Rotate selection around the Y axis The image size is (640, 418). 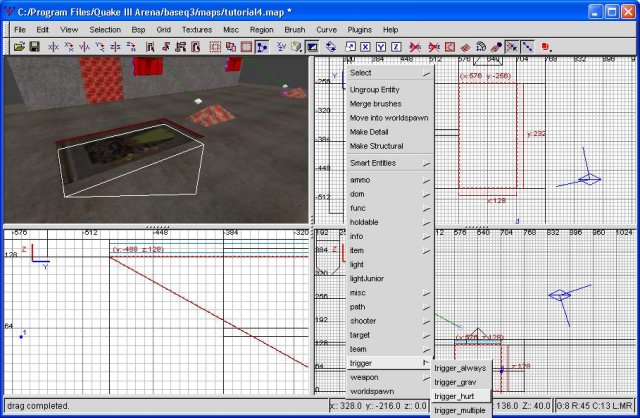100,47
